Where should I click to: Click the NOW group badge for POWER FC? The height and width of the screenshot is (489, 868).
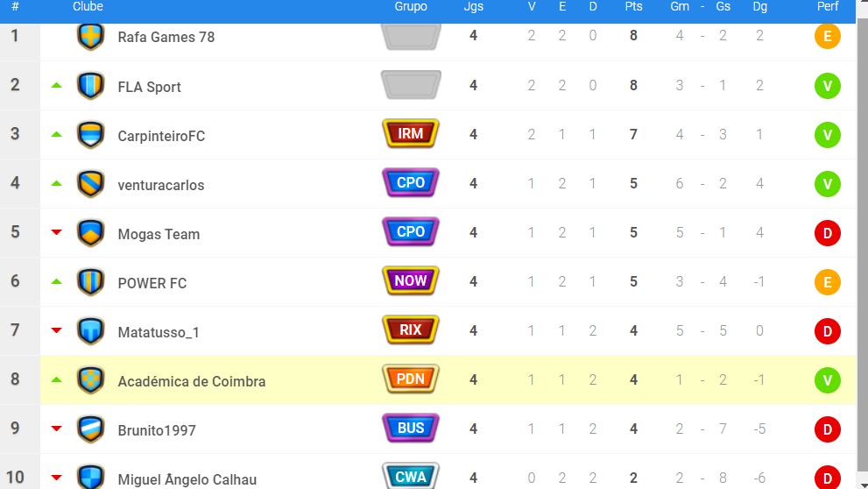pyautogui.click(x=410, y=280)
